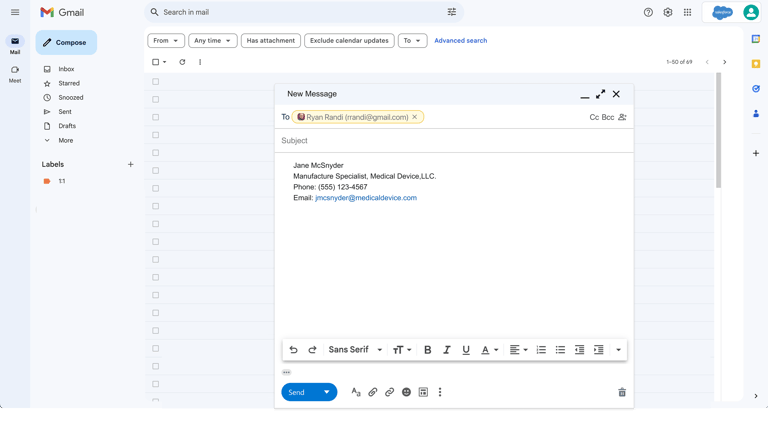Open Salesforce extension icon
Image resolution: width=768 pixels, height=429 pixels.
click(722, 12)
